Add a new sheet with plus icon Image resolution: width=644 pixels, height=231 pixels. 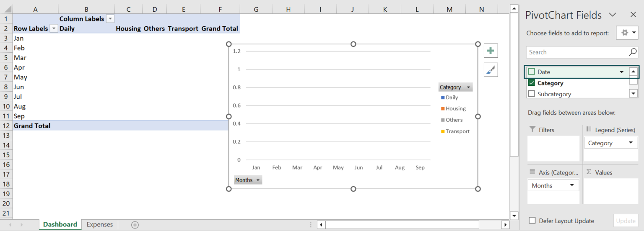(x=135, y=225)
